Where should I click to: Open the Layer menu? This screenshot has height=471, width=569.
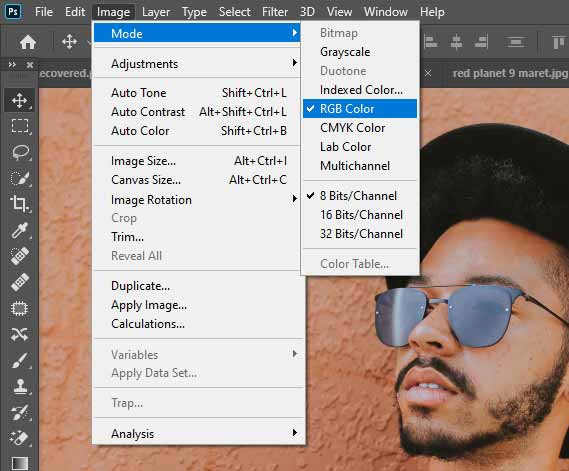156,12
